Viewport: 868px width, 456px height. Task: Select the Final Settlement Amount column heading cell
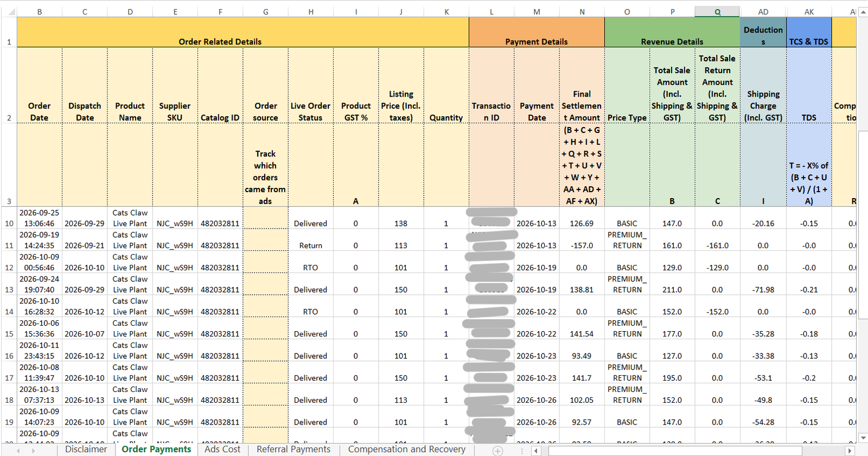tap(582, 86)
